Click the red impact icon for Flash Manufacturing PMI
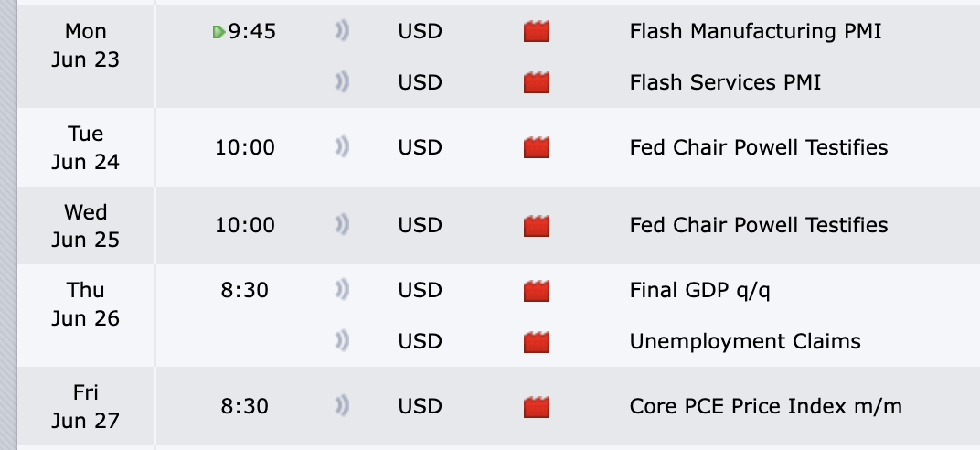The height and width of the screenshot is (450, 980). [537, 31]
